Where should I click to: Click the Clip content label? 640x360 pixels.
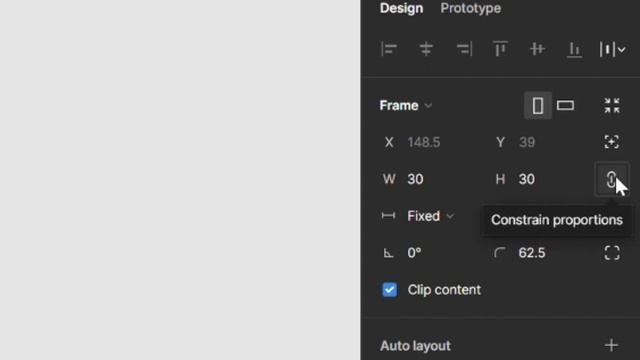point(444,290)
